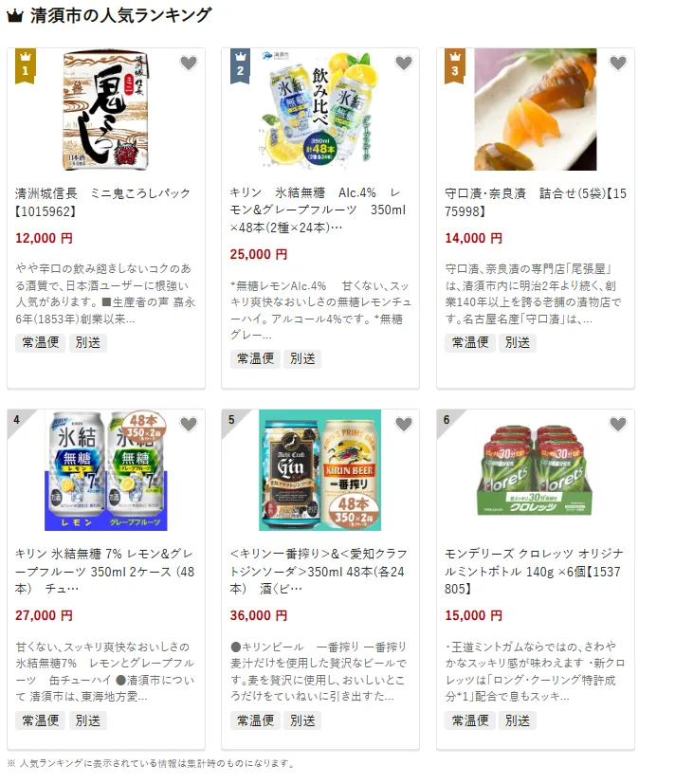Click heart icon on クロレッツ ミントボトル card
The height and width of the screenshot is (784, 693).
(618, 424)
